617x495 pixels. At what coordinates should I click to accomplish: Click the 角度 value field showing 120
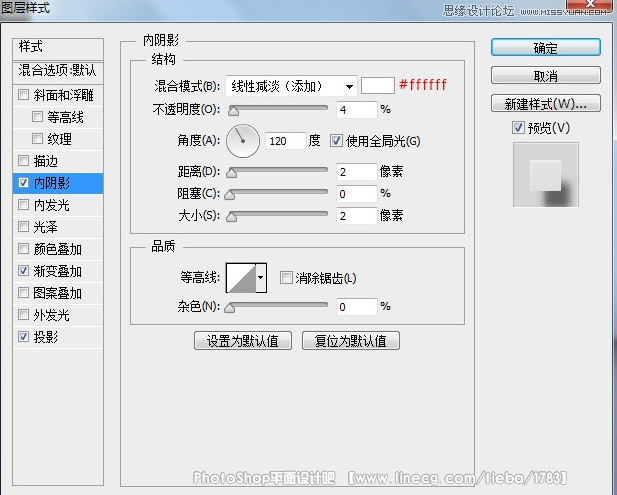pyautogui.click(x=286, y=141)
